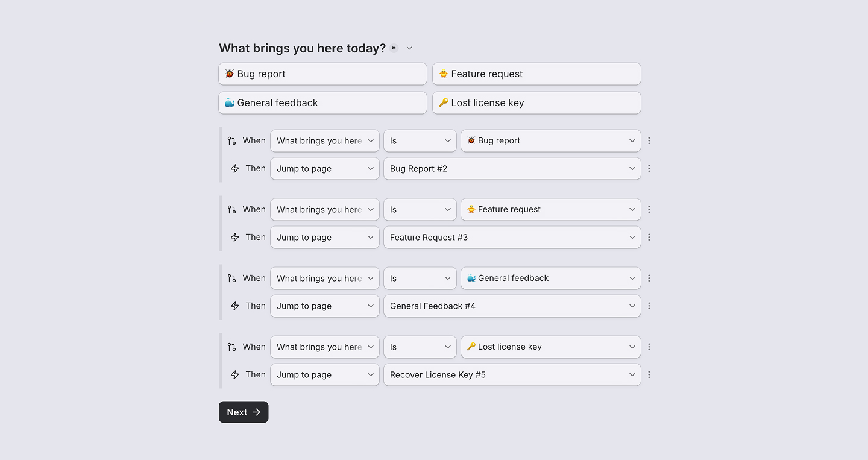Select Lost license key as an answer choice
Screen dimensions: 868x460
coord(536,102)
